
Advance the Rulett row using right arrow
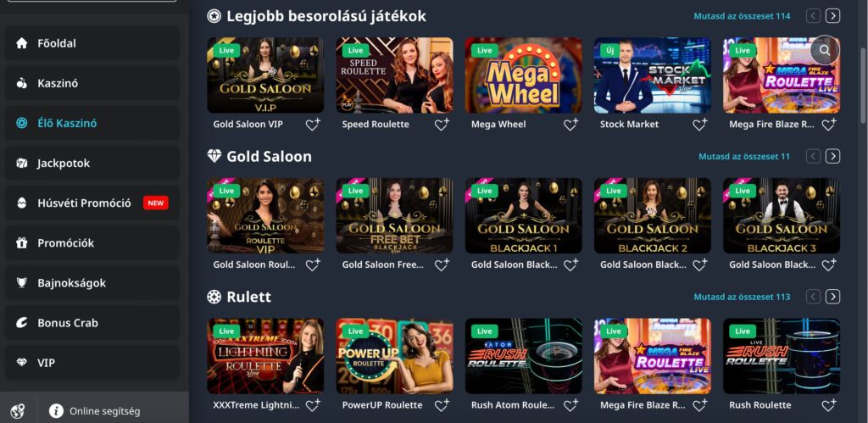[x=832, y=297]
